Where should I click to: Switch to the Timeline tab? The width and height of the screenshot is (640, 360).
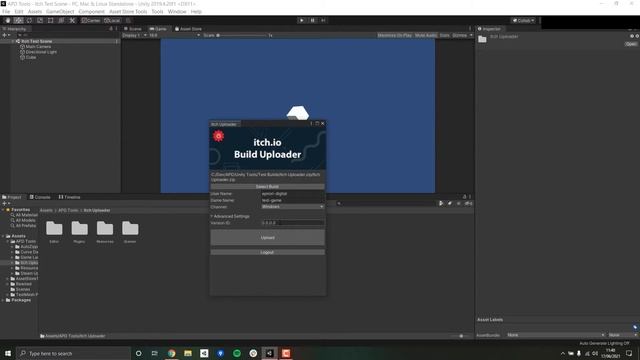69,197
